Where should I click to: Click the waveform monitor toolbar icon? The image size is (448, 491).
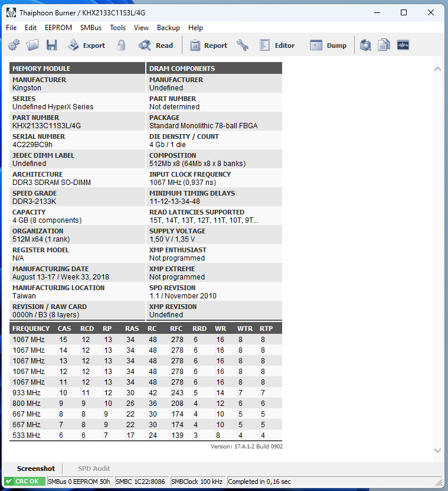403,45
